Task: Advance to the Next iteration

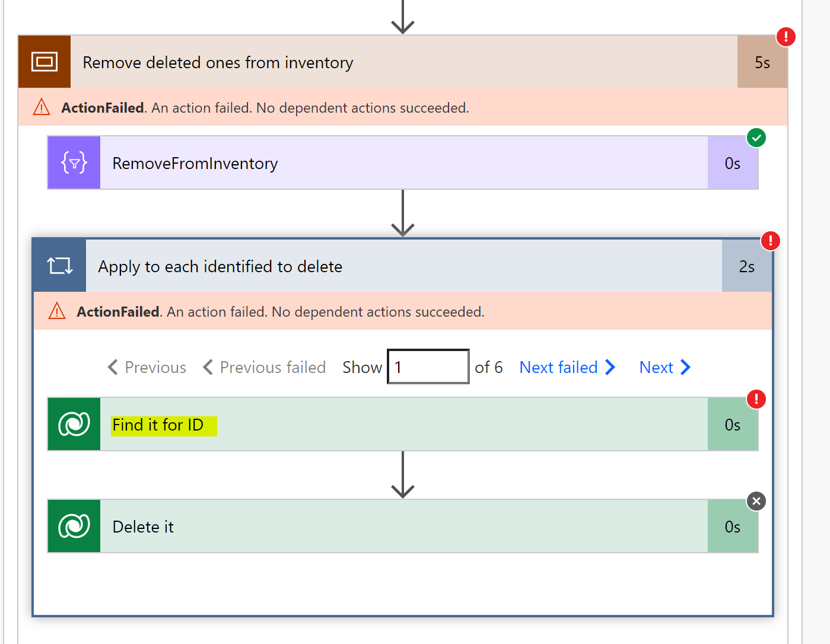Action: pos(663,367)
